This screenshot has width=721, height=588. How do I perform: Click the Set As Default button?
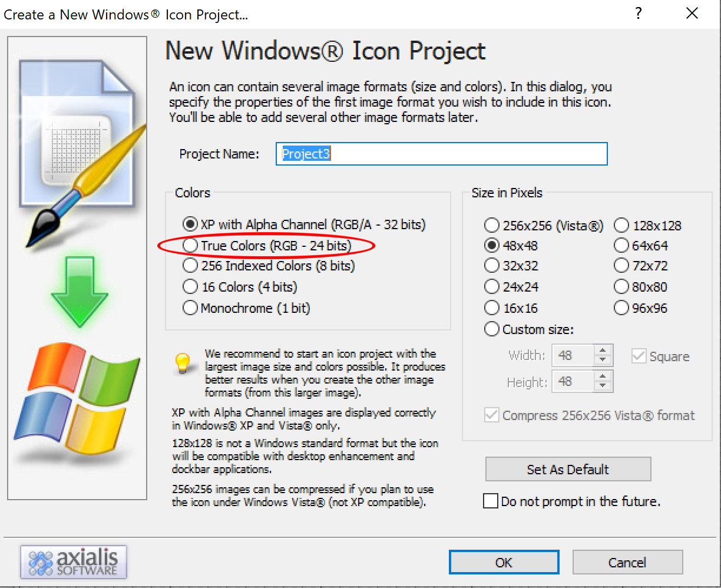[568, 470]
